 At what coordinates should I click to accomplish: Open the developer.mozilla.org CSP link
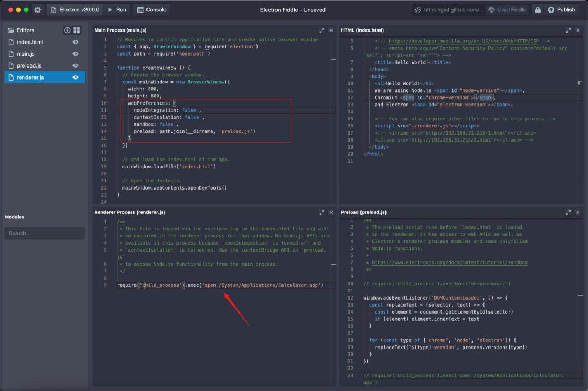coord(463,41)
